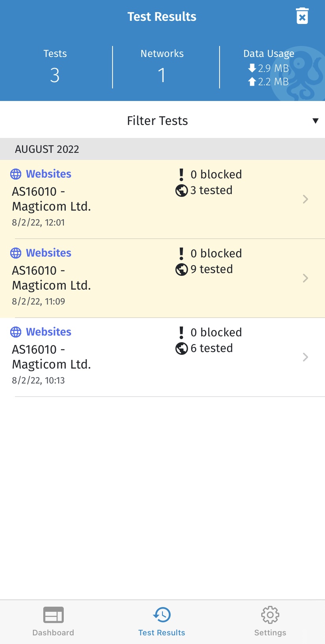
Task: Tap the download data usage arrow icon
Action: point(252,68)
